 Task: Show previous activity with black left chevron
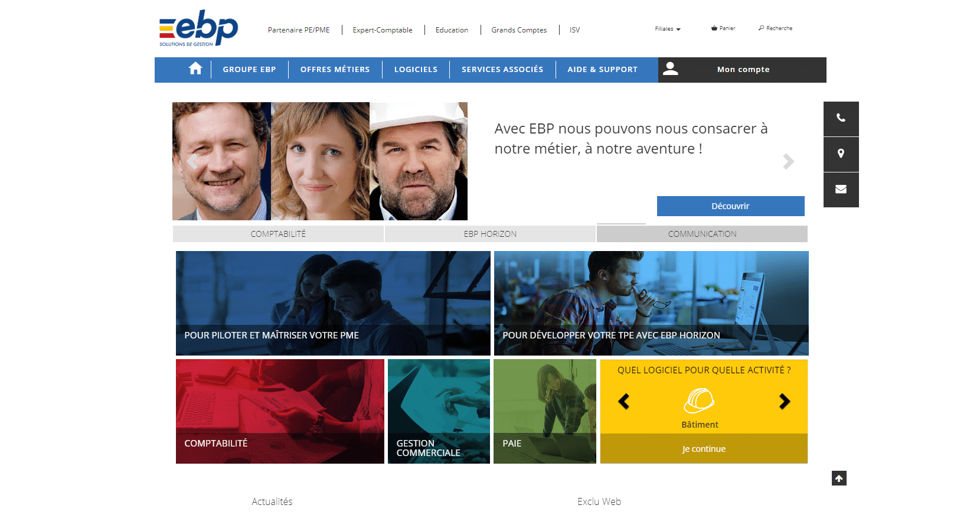(624, 402)
